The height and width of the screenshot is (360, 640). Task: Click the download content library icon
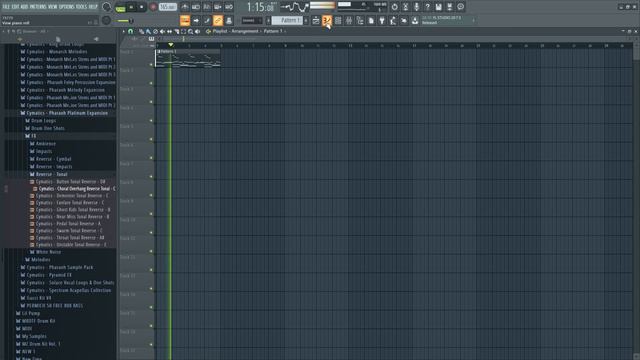(x=415, y=20)
